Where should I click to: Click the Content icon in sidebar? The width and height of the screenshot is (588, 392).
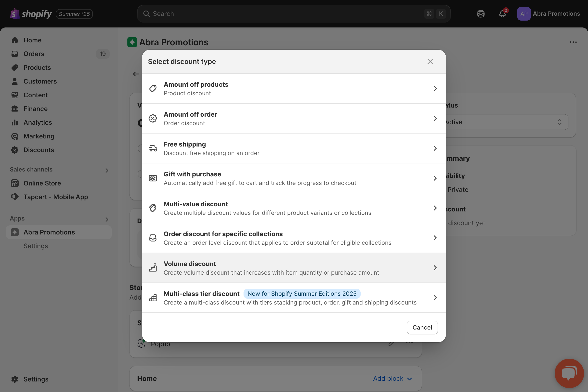tap(15, 95)
